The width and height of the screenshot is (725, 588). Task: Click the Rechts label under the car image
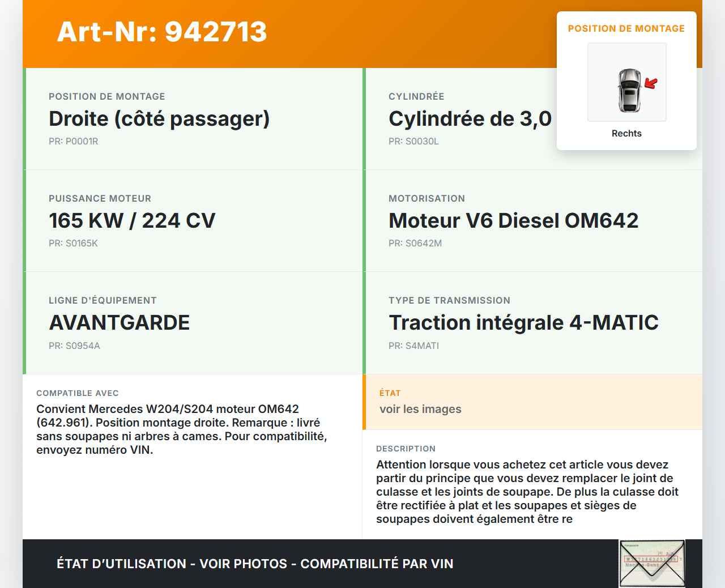click(x=626, y=134)
